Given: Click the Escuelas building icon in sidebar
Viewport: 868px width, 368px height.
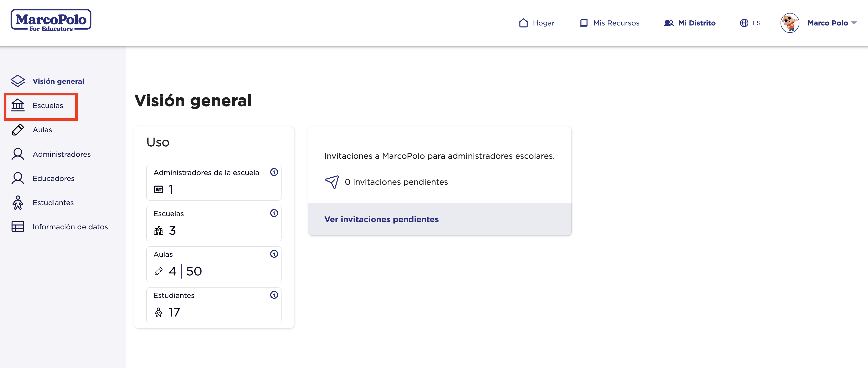Looking at the screenshot, I should pos(18,106).
